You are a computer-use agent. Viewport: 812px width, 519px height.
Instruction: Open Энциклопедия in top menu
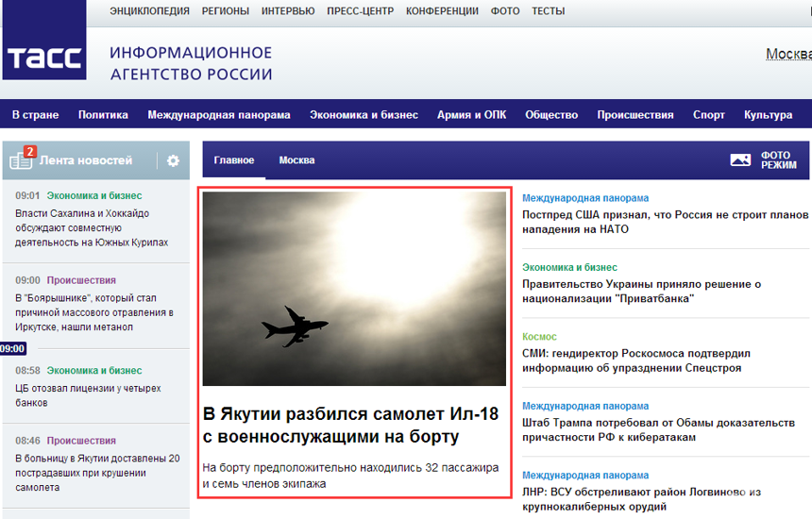pyautogui.click(x=150, y=11)
